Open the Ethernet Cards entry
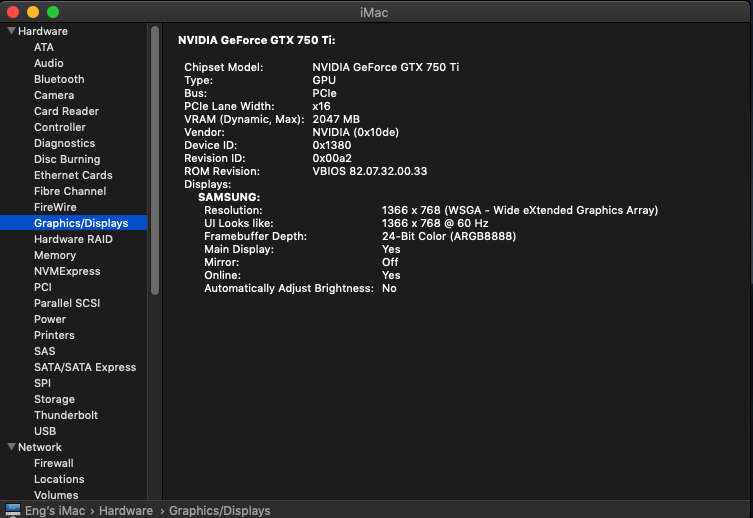This screenshot has width=753, height=518. coord(73,175)
